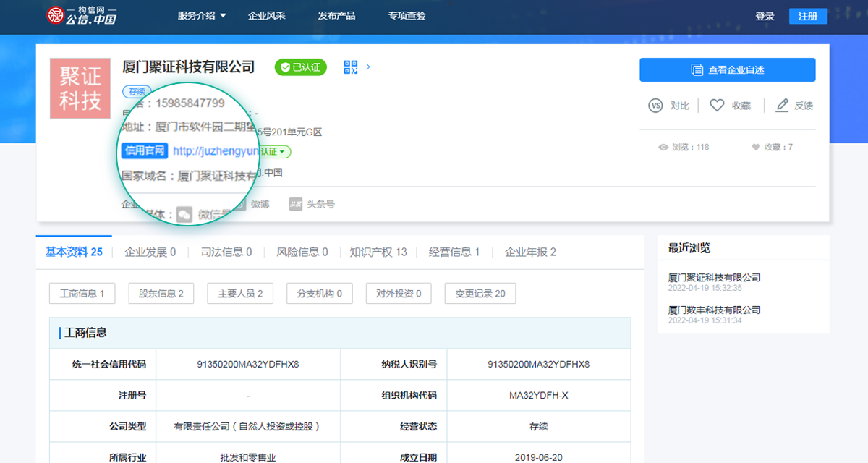Click the 公司类型 value 有限责任公司
Screen dimensions: 868x463
tap(248, 426)
